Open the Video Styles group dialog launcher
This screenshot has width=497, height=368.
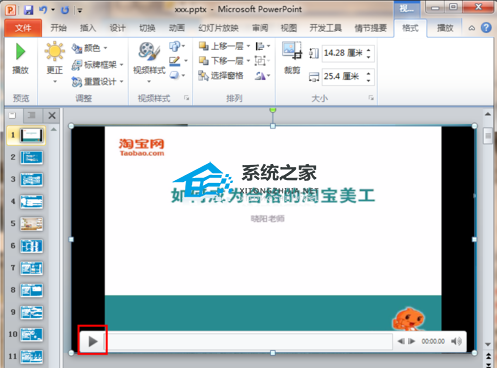click(x=186, y=98)
